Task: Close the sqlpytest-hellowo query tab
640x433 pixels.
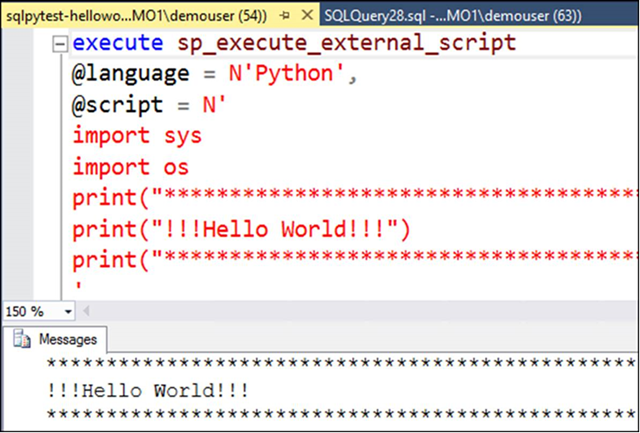Action: point(305,13)
